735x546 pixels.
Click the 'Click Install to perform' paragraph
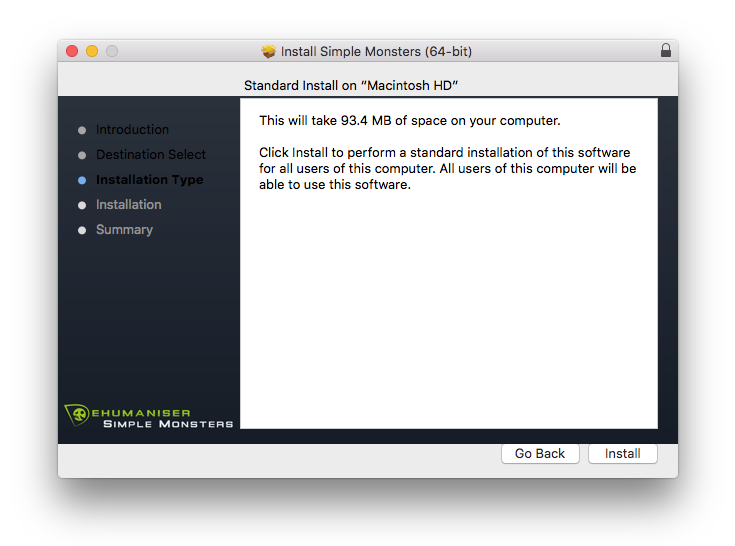click(x=448, y=168)
